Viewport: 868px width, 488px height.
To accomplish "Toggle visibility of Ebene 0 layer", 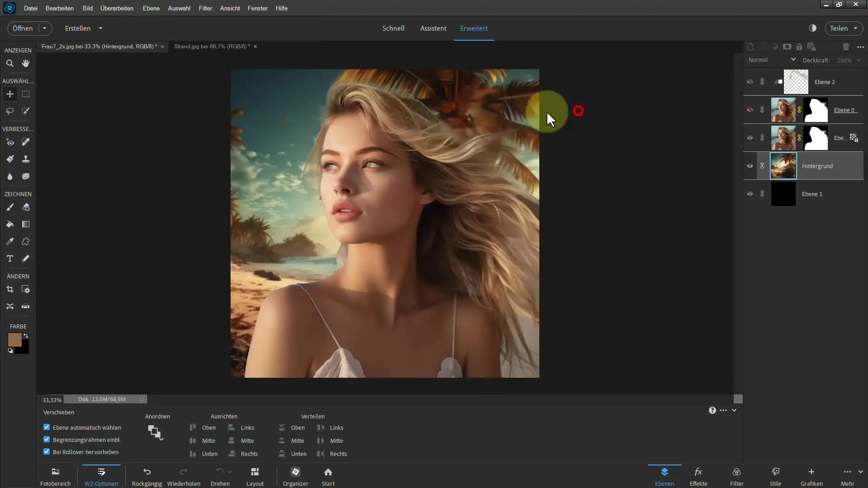I will pyautogui.click(x=750, y=110).
